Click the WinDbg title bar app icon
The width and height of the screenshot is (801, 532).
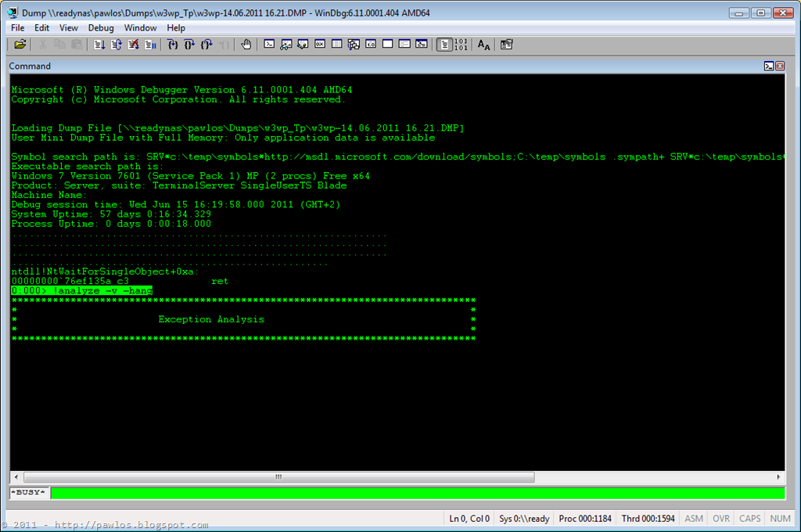click(13, 13)
